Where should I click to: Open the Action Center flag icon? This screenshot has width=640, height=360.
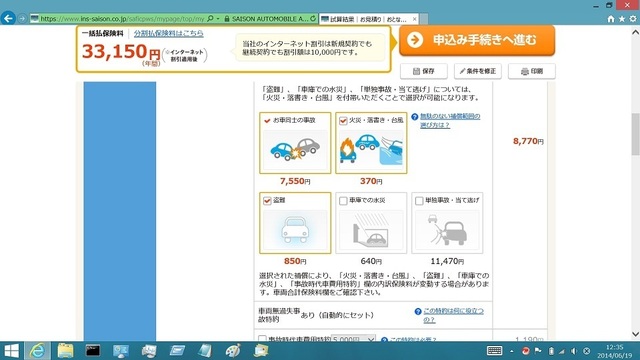coord(538,351)
